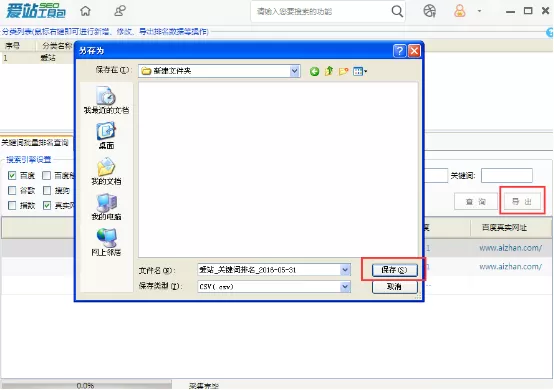Focus the function search input box
Viewport: 554px width, 390px height.
point(322,12)
